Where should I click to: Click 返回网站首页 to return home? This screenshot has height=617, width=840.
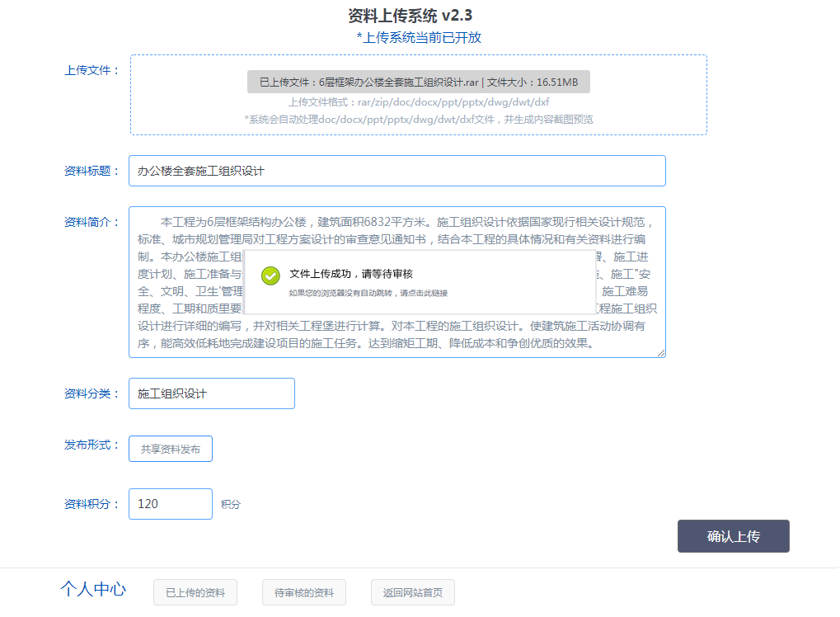click(x=412, y=592)
